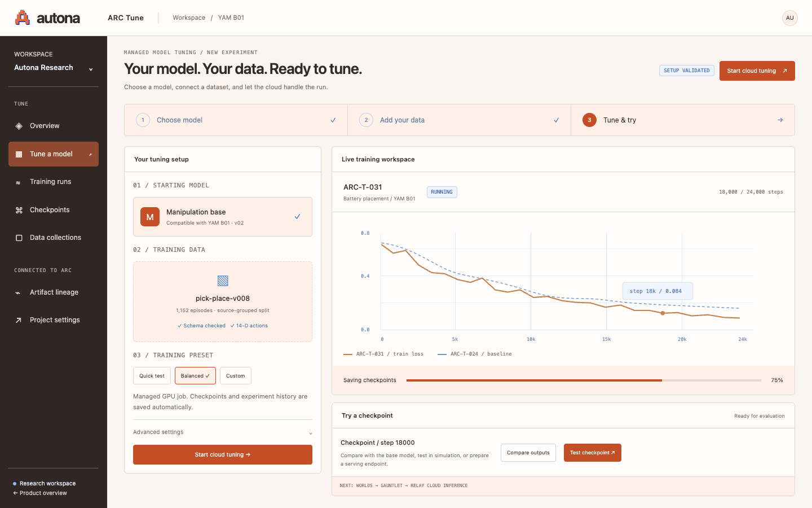
Task: Click the RUNNING status badge
Action: 442,192
